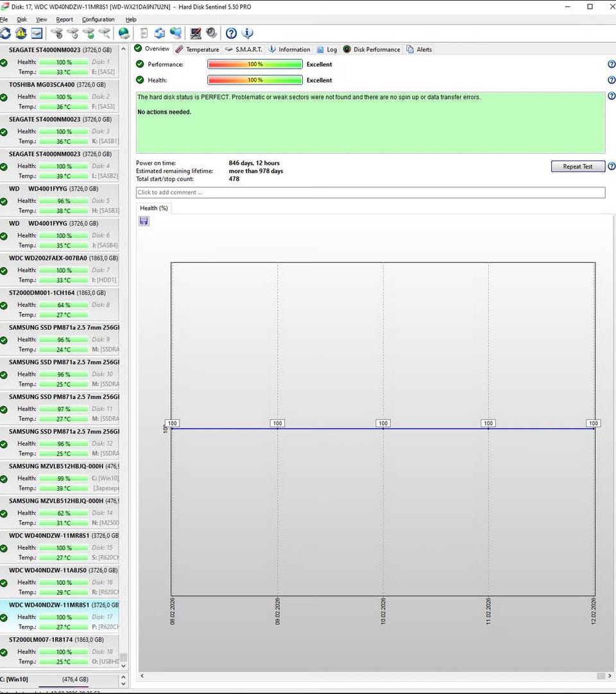
Task: Click the speaker sound toolbar icon
Action: pyautogui.click(x=211, y=33)
